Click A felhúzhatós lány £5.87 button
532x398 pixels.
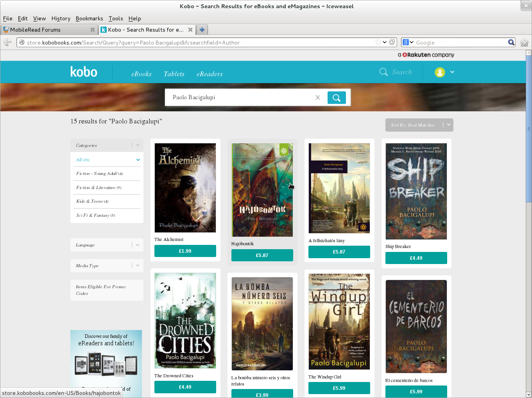coord(339,252)
